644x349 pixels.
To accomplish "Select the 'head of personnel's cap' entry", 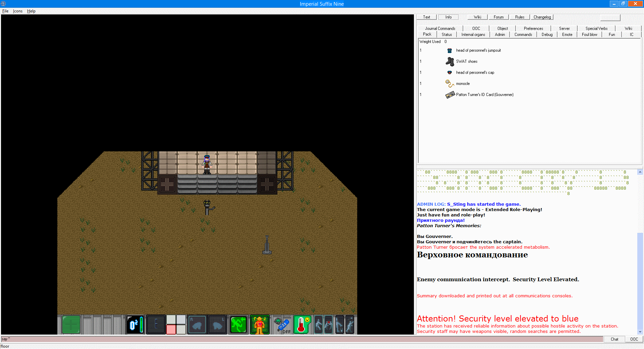I will click(475, 72).
